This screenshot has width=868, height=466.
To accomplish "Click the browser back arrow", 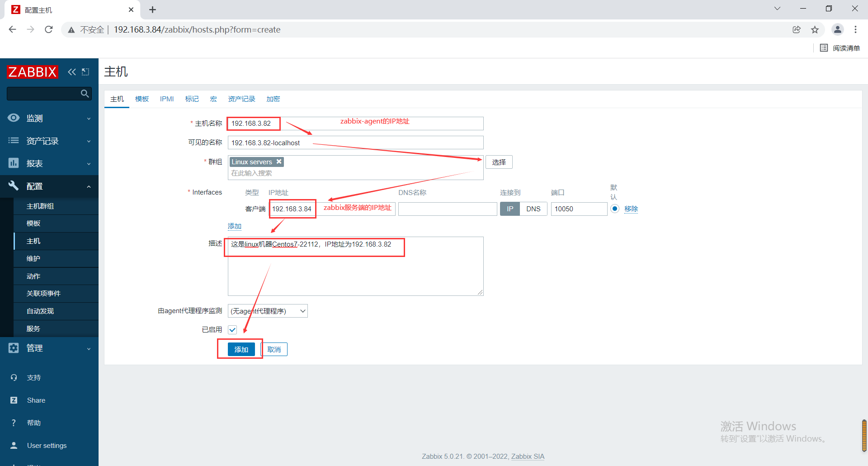I will [x=12, y=29].
